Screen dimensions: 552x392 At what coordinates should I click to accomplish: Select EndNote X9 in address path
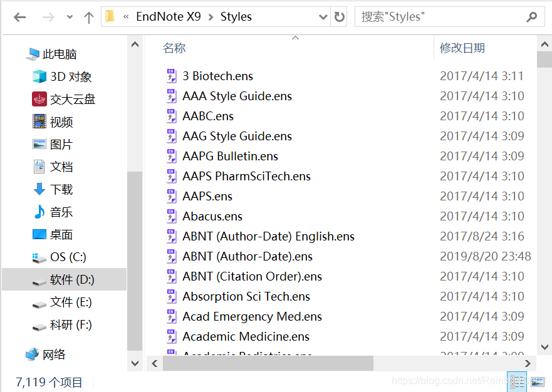coord(169,16)
